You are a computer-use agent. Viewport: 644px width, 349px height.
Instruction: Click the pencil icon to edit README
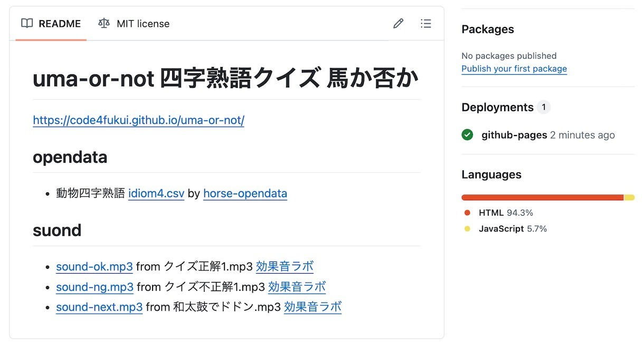(398, 24)
